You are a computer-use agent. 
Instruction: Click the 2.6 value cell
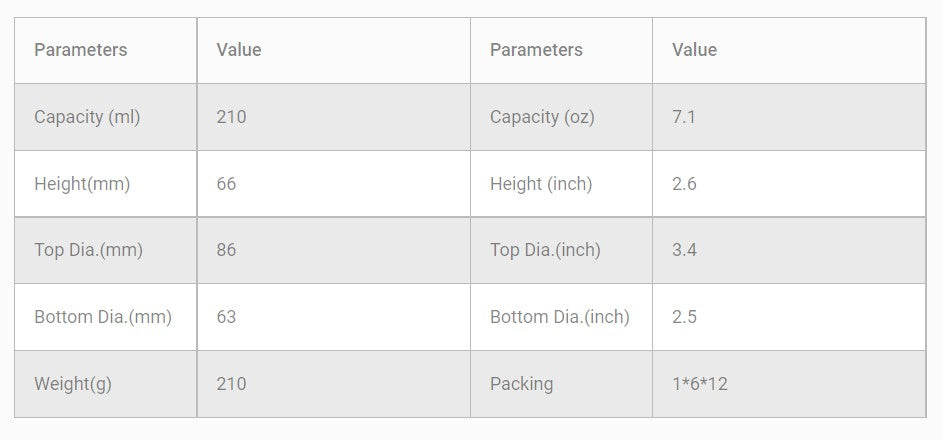click(684, 184)
